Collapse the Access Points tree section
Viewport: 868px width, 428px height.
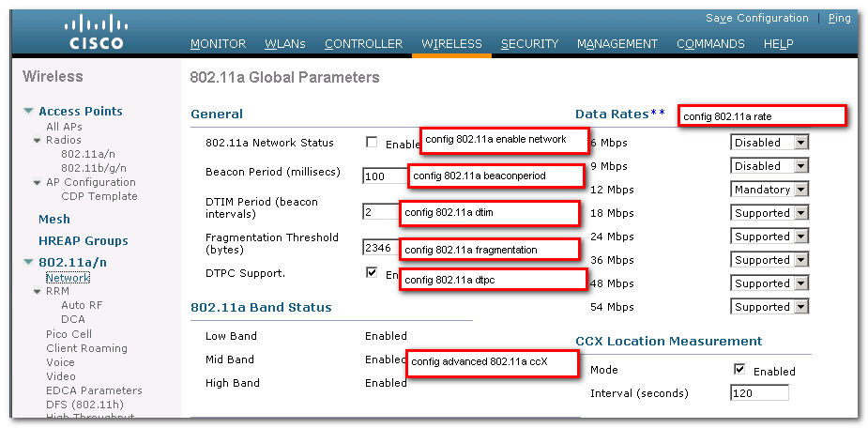(x=29, y=112)
